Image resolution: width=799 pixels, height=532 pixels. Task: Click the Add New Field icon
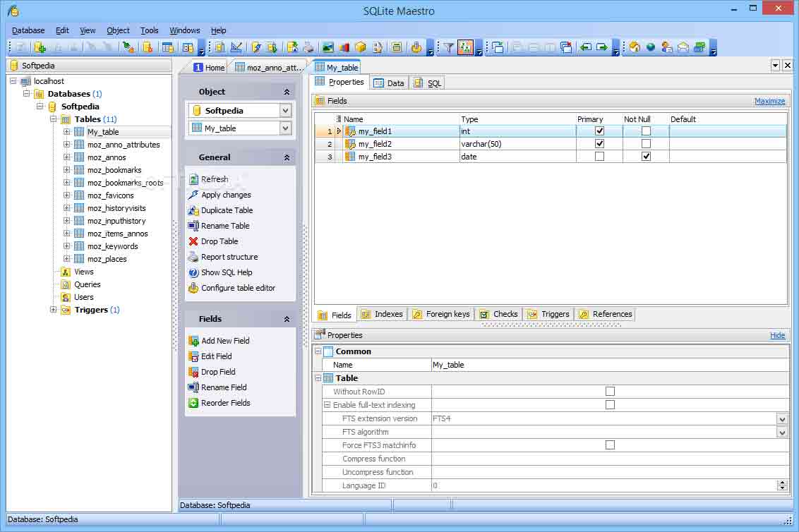[x=193, y=341]
